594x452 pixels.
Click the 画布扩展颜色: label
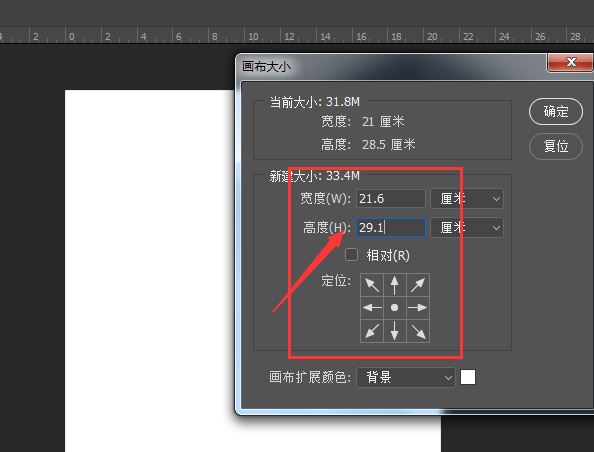310,377
